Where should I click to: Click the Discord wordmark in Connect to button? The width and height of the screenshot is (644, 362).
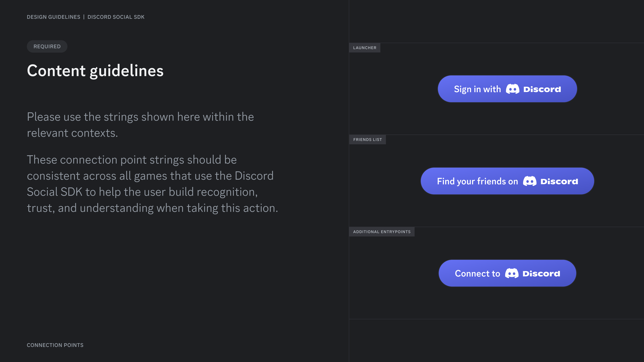point(541,273)
